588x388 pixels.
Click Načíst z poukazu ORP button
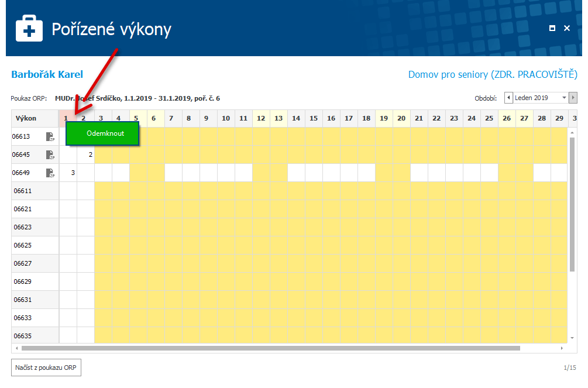coord(46,368)
